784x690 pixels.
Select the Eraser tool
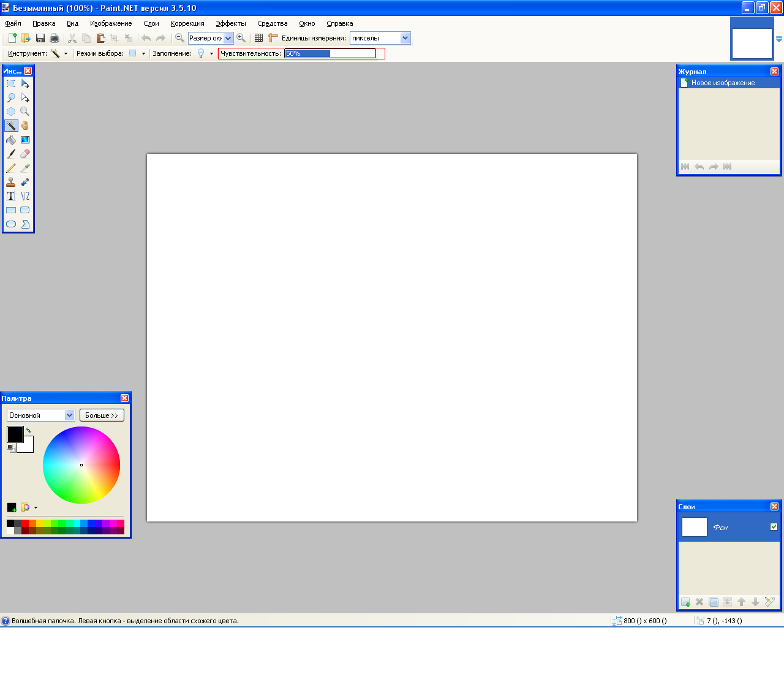[x=25, y=154]
